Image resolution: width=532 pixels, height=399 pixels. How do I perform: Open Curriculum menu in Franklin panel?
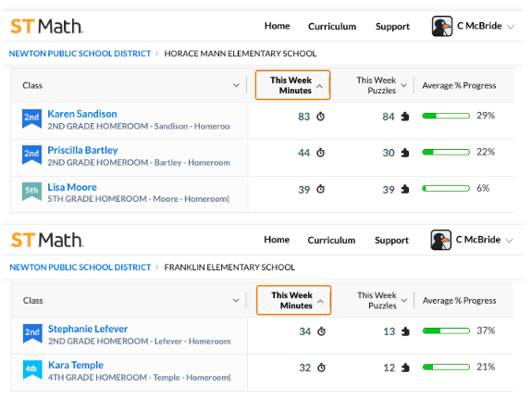click(331, 240)
